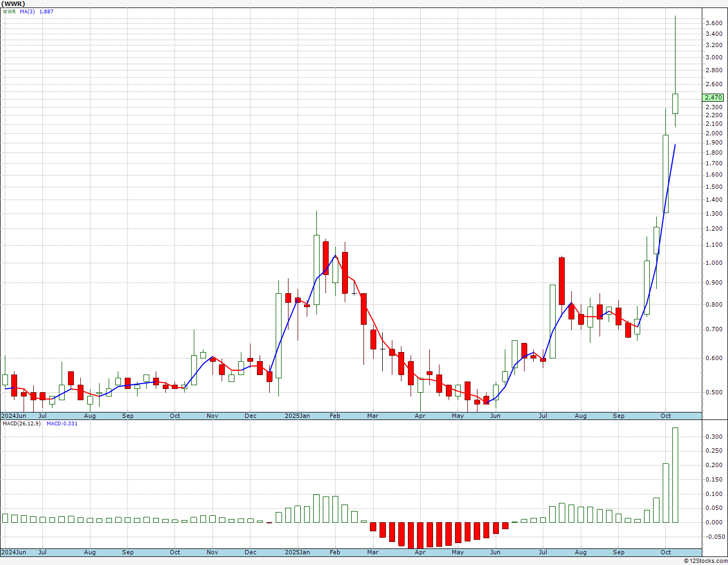Click the 1.700 price axis label
The width and height of the screenshot is (728, 565).
pos(714,163)
